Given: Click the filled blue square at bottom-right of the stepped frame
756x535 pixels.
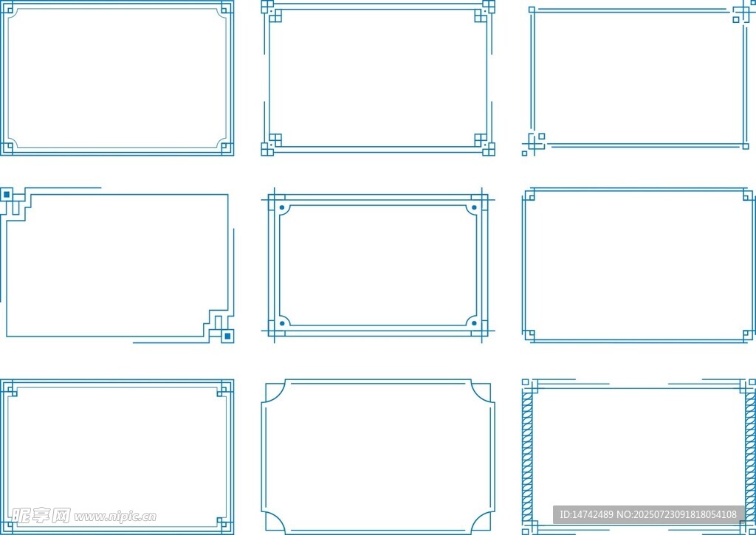Looking at the screenshot, I should 227,336.
